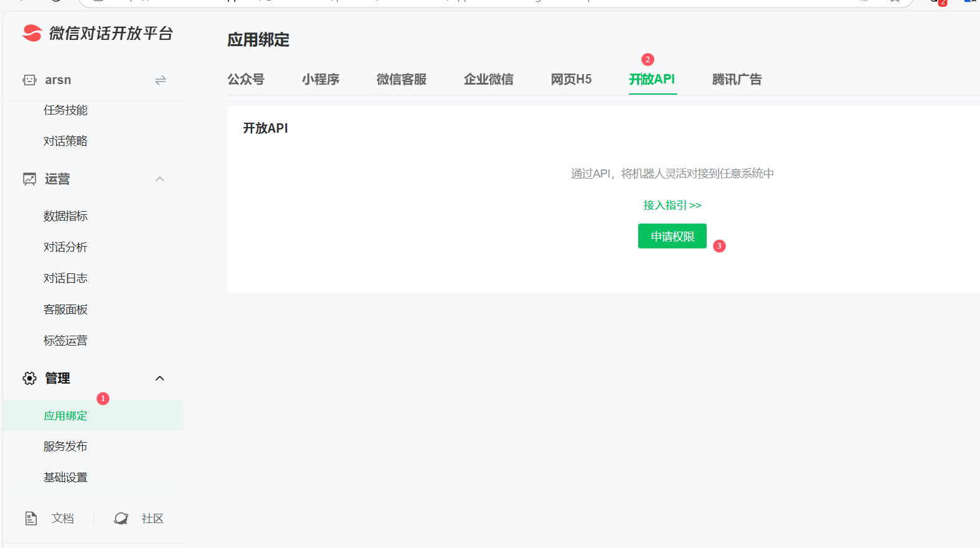Click the robot icon beside arsn
Image resolution: width=980 pixels, height=548 pixels.
(29, 80)
